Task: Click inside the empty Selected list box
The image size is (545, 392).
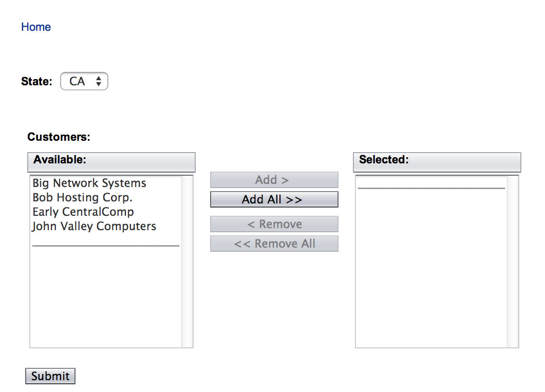Action: click(x=431, y=267)
